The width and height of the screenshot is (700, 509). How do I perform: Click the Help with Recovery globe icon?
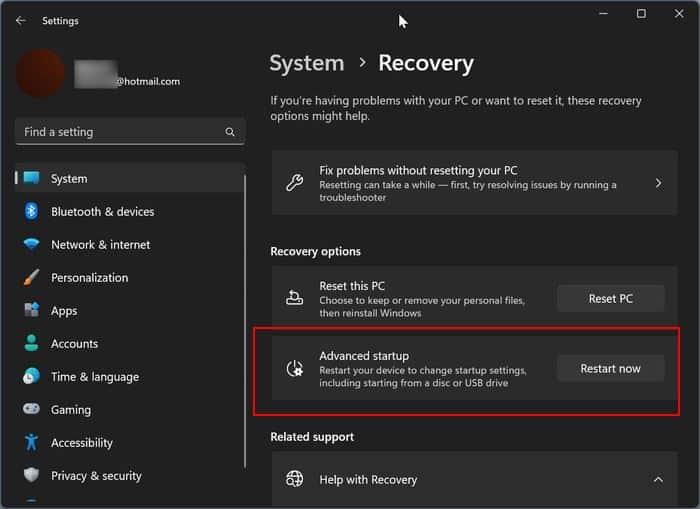tap(294, 479)
